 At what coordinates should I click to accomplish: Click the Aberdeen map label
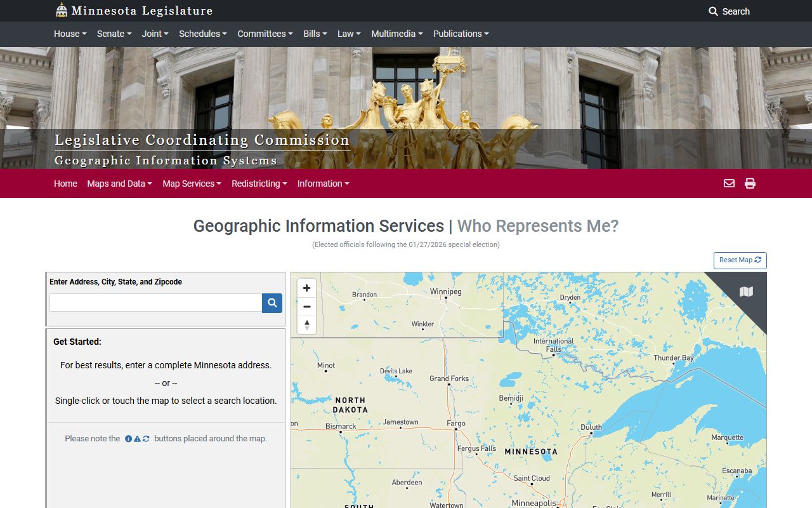(407, 483)
